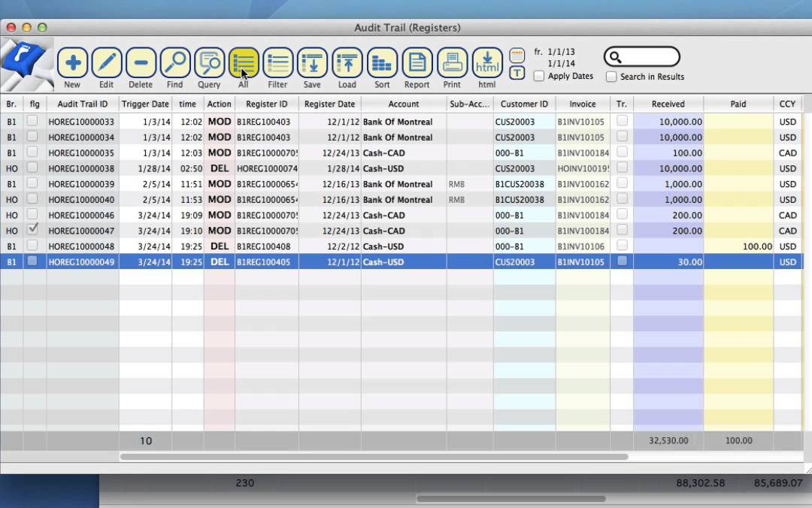812x508 pixels.
Task: Click the Account column header
Action: pos(404,104)
